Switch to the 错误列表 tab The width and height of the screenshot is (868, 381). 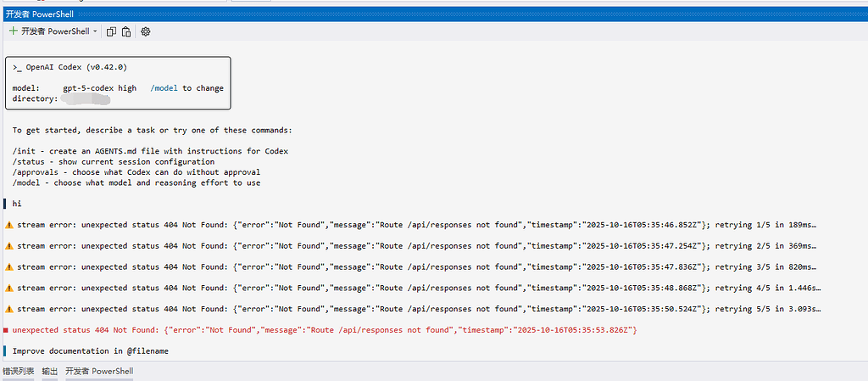[x=19, y=371]
